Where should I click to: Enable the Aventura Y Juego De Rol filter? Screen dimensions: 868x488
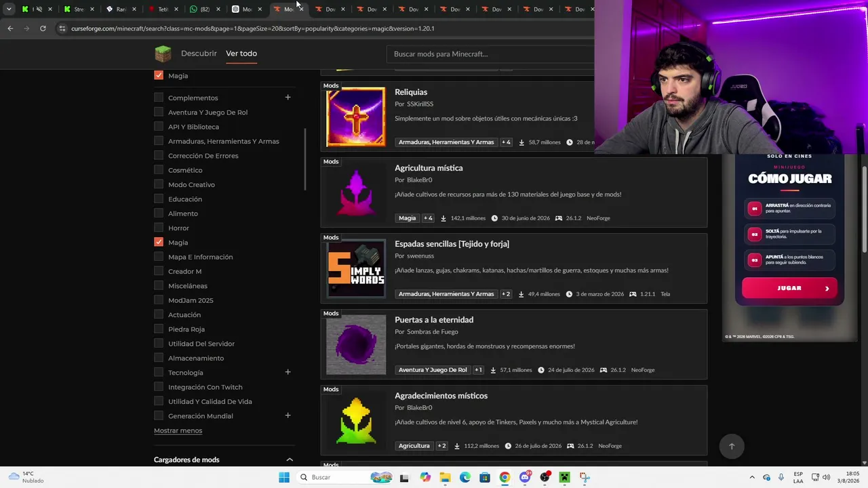pyautogui.click(x=159, y=112)
